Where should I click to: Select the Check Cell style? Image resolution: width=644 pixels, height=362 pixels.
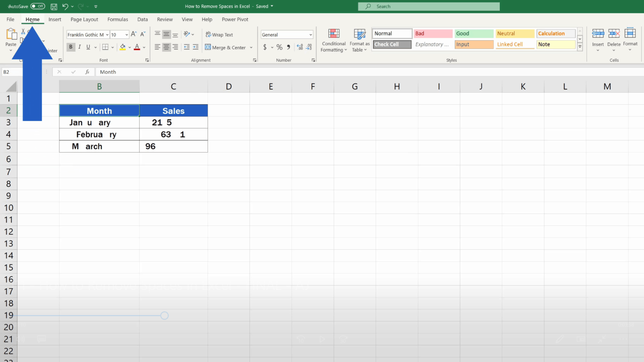coord(391,44)
